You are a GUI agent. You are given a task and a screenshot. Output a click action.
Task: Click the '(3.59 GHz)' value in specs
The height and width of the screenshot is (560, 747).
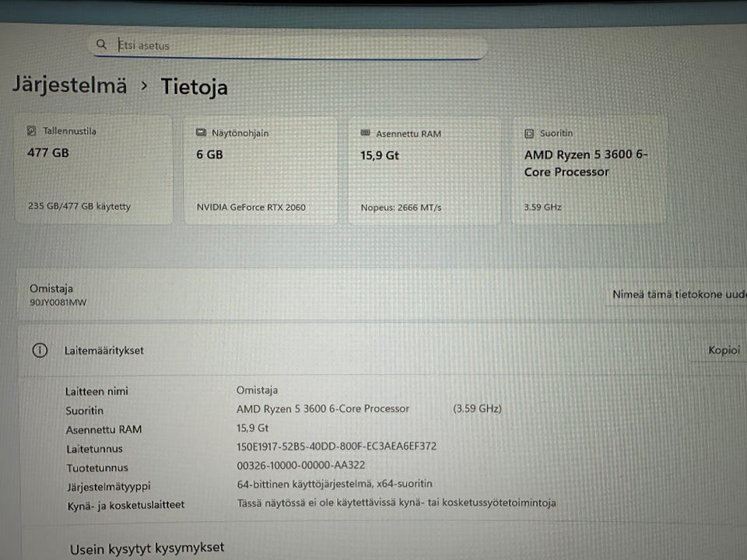click(x=477, y=408)
